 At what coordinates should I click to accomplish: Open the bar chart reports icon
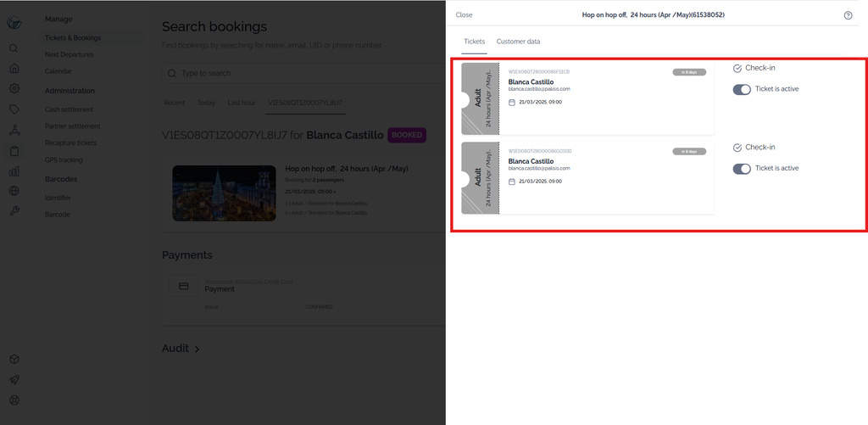14,171
